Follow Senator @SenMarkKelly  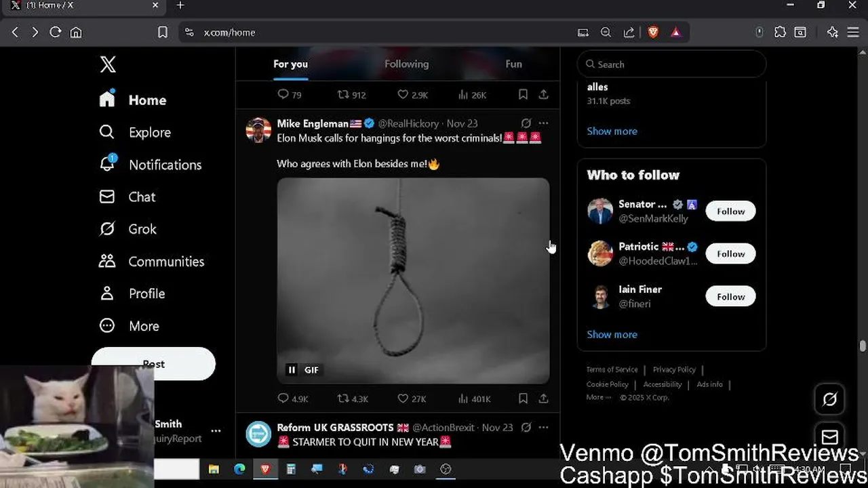tap(730, 211)
